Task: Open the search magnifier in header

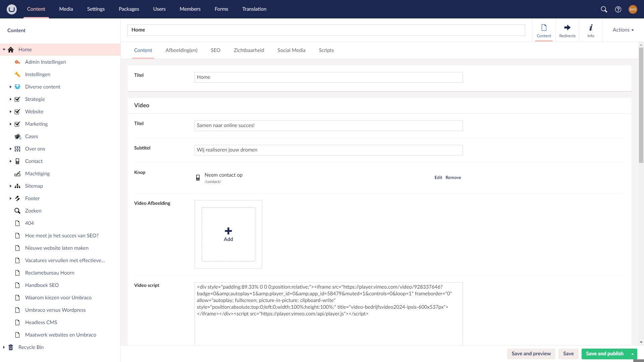Action: (604, 9)
